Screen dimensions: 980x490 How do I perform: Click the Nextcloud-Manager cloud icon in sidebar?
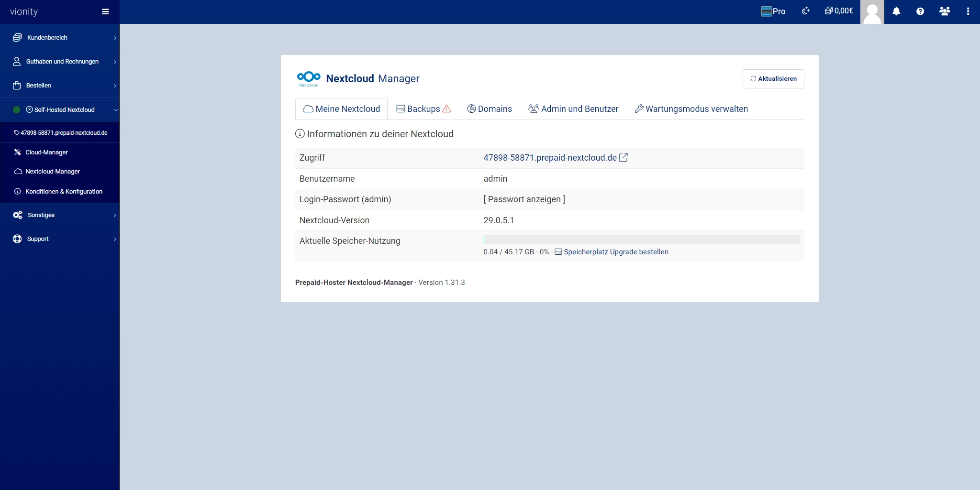click(18, 171)
